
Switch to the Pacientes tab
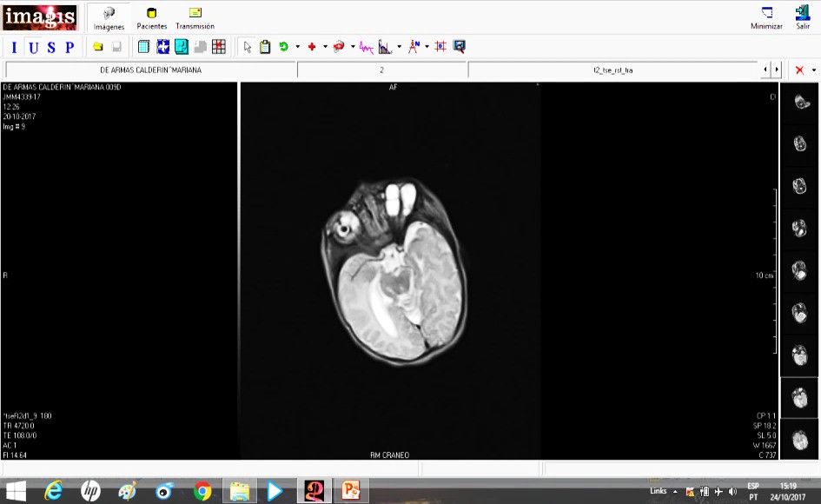click(152, 17)
